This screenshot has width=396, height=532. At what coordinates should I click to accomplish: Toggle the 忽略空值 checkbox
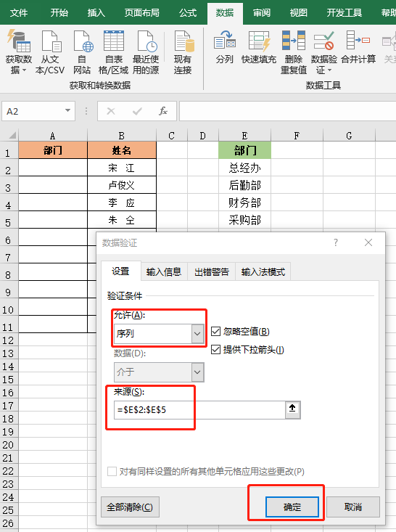tap(215, 332)
